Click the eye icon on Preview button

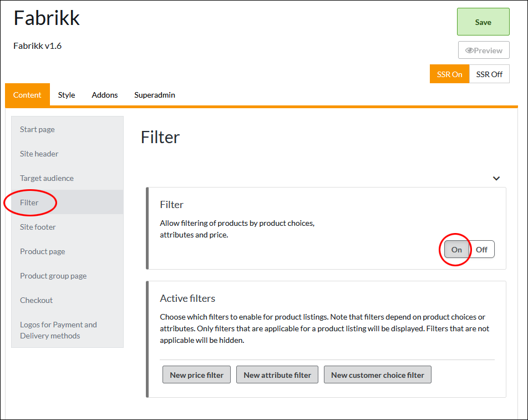coord(469,50)
